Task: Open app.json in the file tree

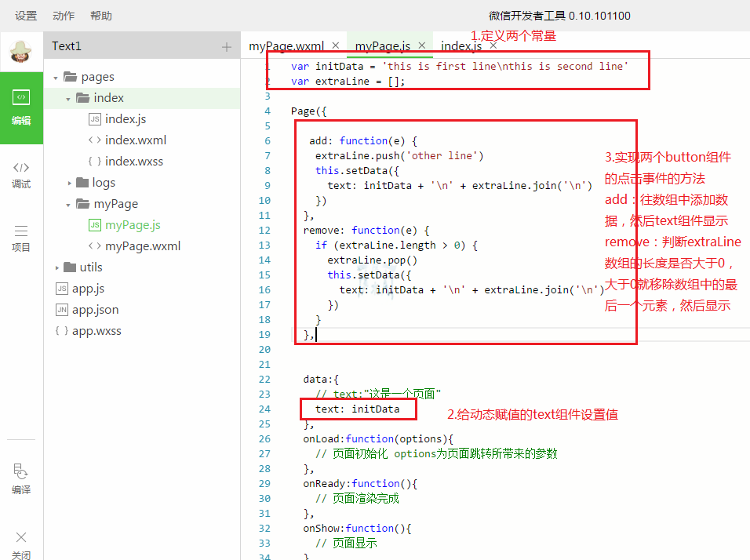Action: click(95, 310)
